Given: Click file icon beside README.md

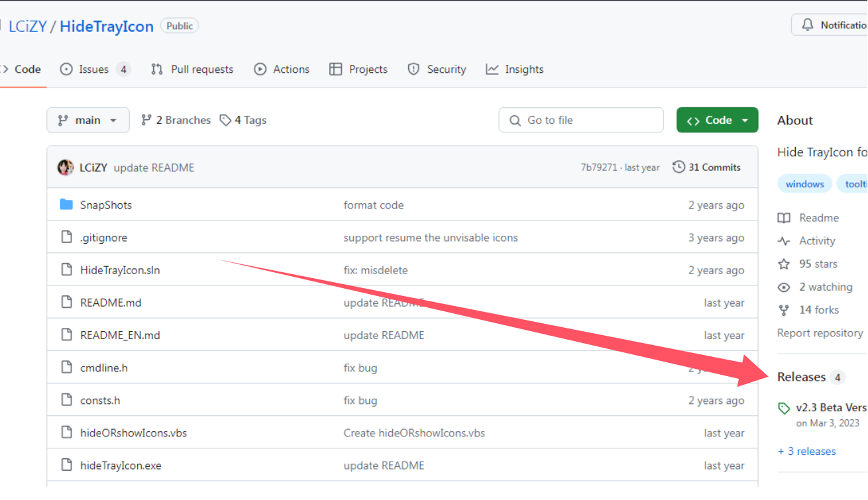Looking at the screenshot, I should coord(66,301).
